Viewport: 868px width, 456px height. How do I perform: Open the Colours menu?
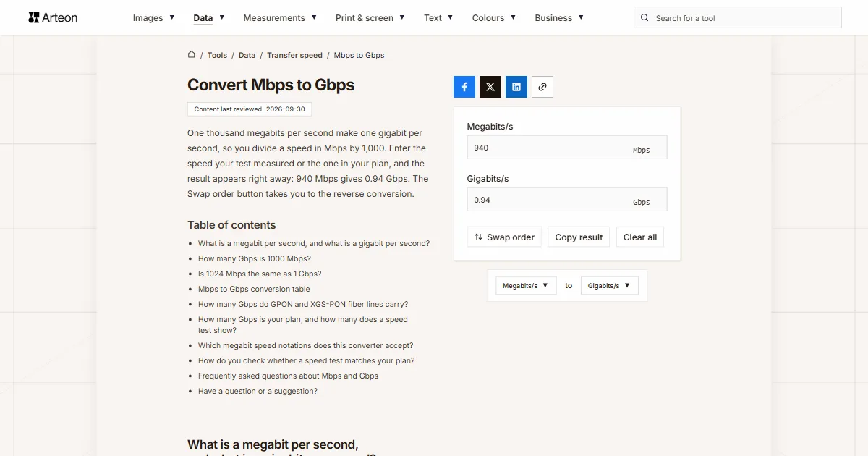[494, 17]
